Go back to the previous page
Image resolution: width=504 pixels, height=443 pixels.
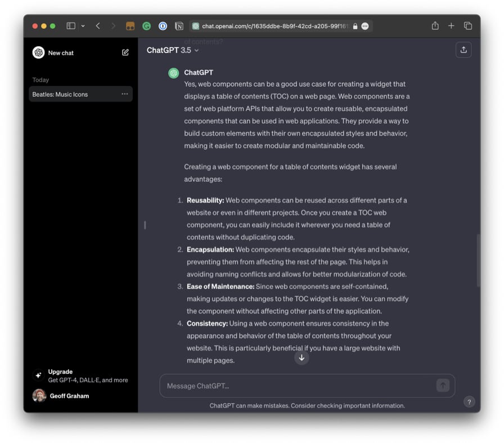[98, 26]
